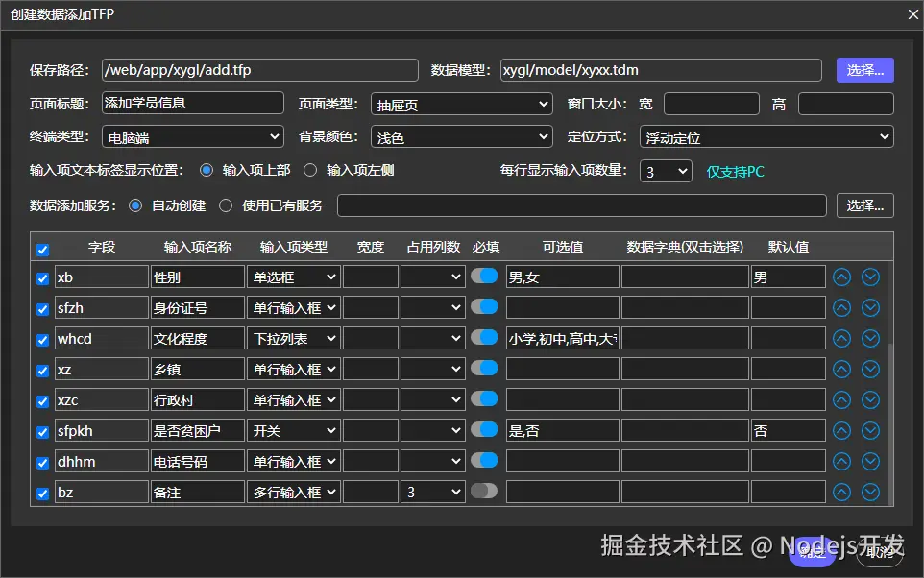Click the 页面标题 input field
The image size is (924, 578).
[x=193, y=103]
